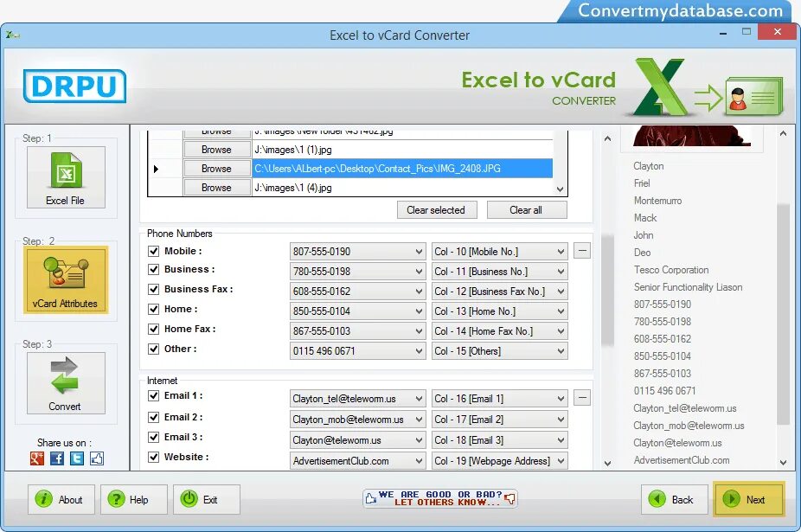Screen dimensions: 801x532
Task: Click the Clear selected button
Action: (437, 210)
